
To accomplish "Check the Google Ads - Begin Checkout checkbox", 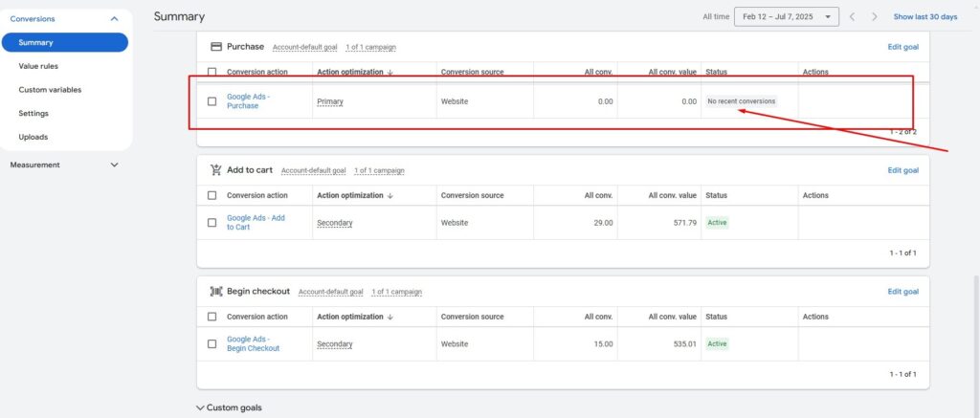I will tap(212, 344).
